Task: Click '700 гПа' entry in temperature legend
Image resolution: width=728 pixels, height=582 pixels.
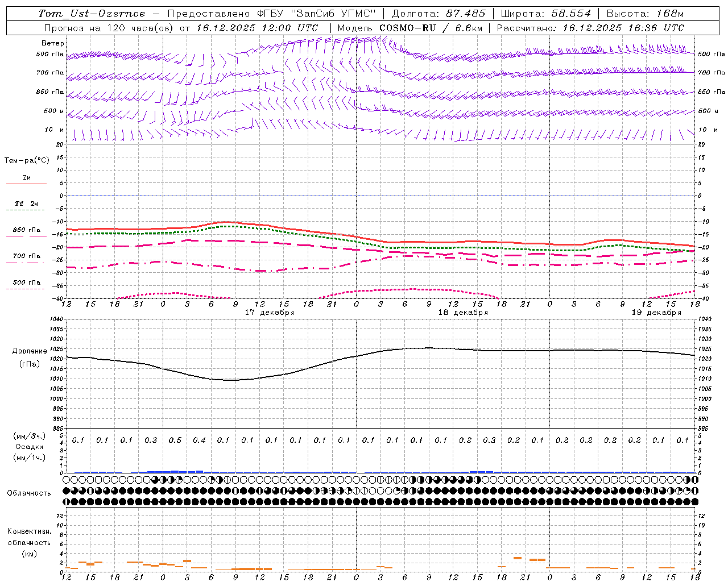Action: click(x=27, y=256)
